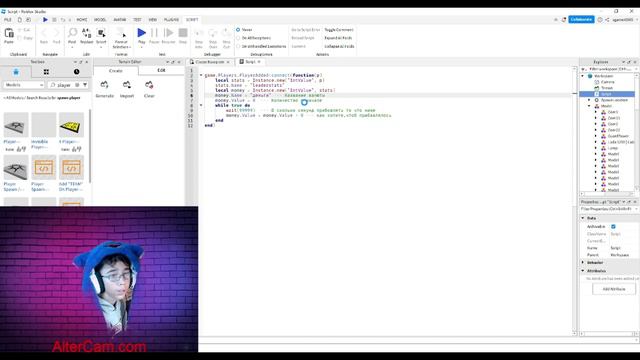The height and width of the screenshot is (360, 640).
Task: Expand the Behavior section in Properties
Action: tap(583, 262)
